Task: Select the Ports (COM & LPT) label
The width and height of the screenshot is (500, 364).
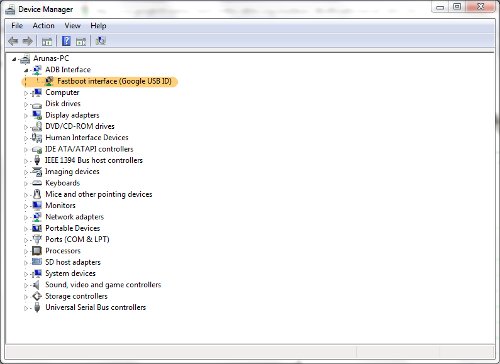Action: point(77,239)
